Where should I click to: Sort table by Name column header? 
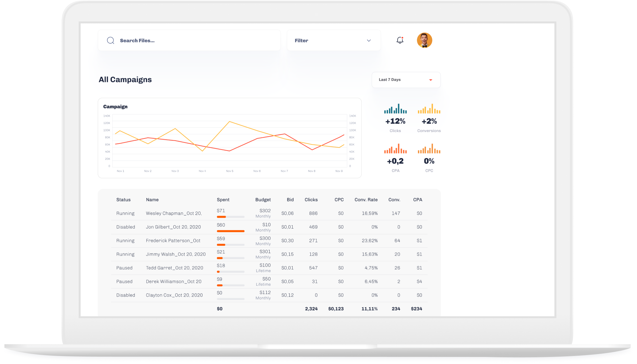152,200
